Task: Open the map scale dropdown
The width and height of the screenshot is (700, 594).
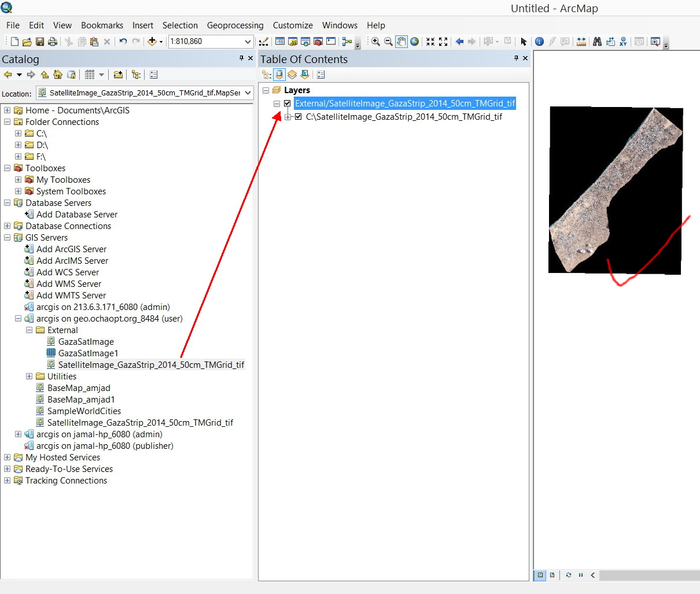Action: (248, 42)
